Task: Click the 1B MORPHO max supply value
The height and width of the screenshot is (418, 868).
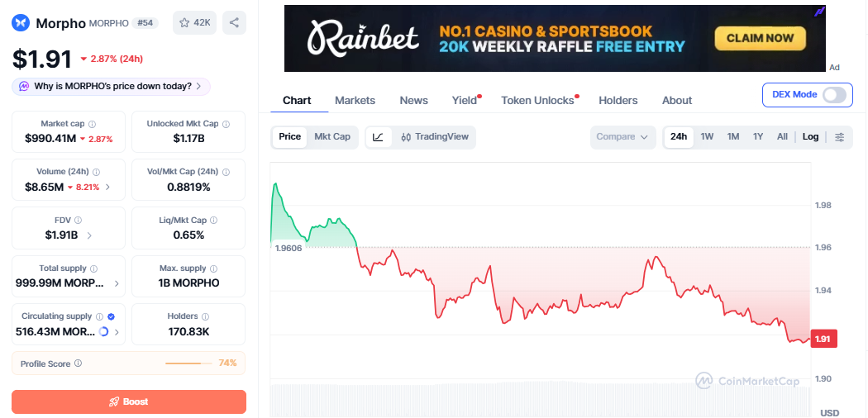Action: (x=188, y=283)
